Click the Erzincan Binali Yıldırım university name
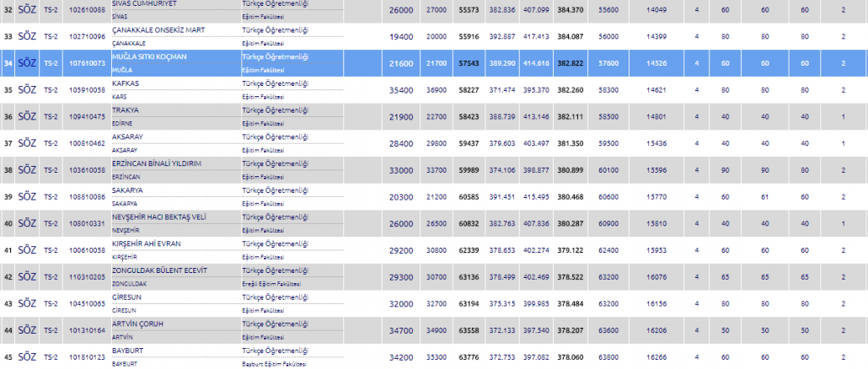The image size is (868, 369). (x=157, y=163)
